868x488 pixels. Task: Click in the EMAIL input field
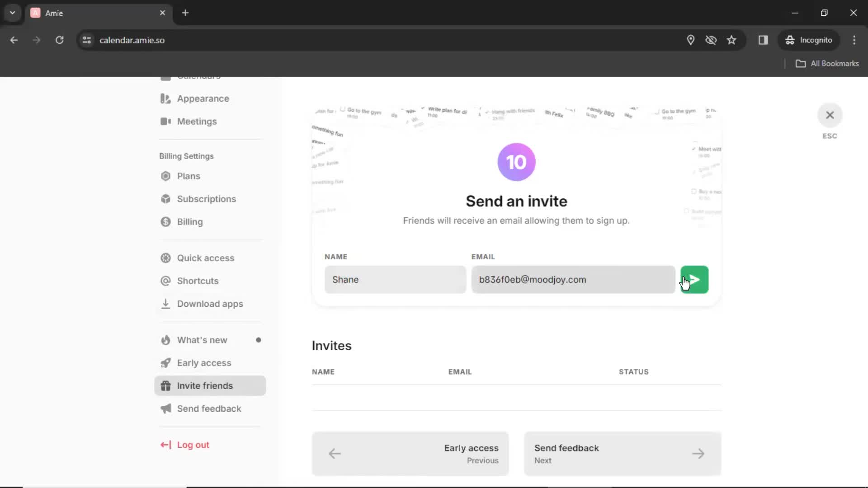(x=574, y=279)
